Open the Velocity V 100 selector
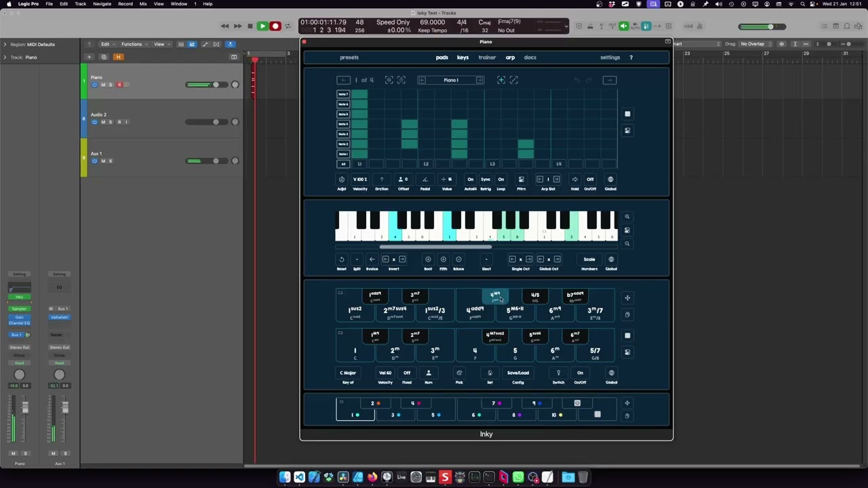This screenshot has height=488, width=868. tap(360, 180)
